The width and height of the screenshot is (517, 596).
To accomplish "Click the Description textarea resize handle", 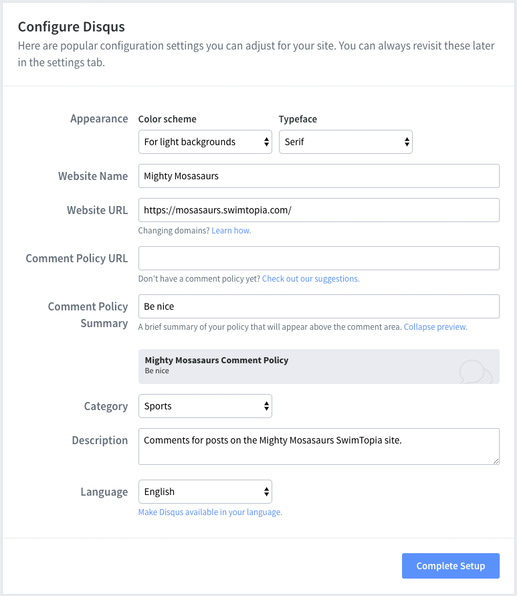I will (x=496, y=461).
